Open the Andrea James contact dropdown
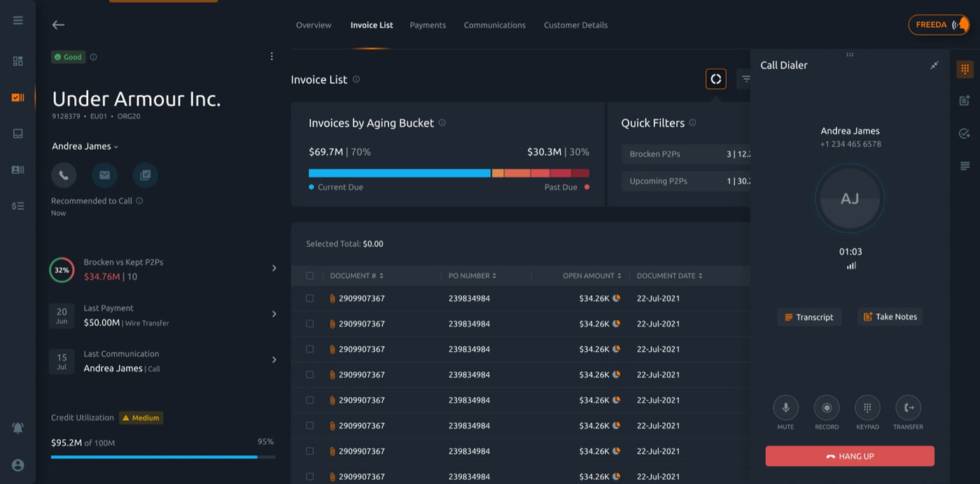Image resolution: width=980 pixels, height=484 pixels. (x=85, y=146)
